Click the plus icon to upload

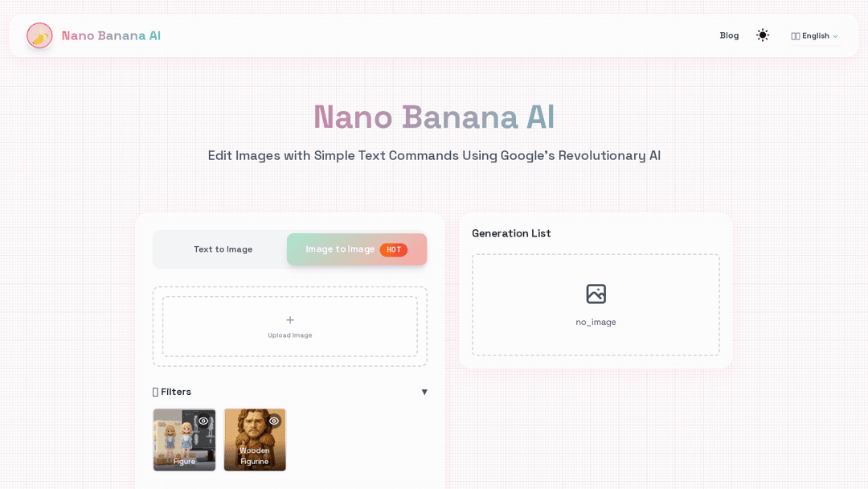pyautogui.click(x=290, y=320)
